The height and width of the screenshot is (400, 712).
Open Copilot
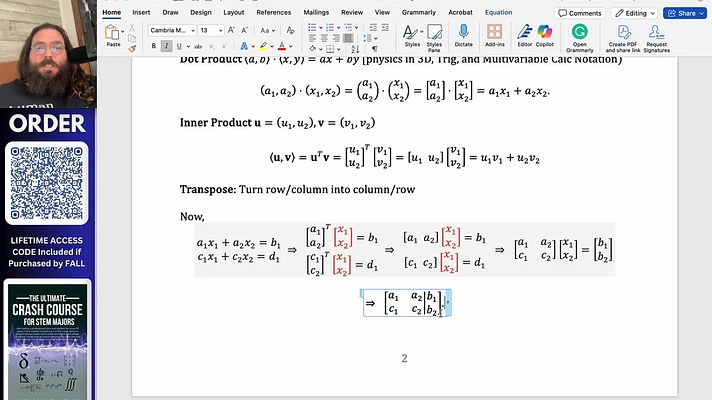(544, 36)
